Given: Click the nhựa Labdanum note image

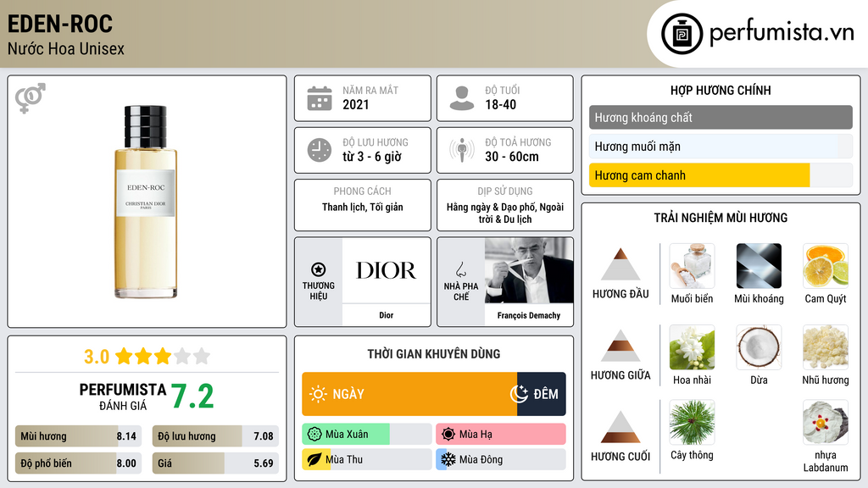Looking at the screenshot, I should point(826,423).
